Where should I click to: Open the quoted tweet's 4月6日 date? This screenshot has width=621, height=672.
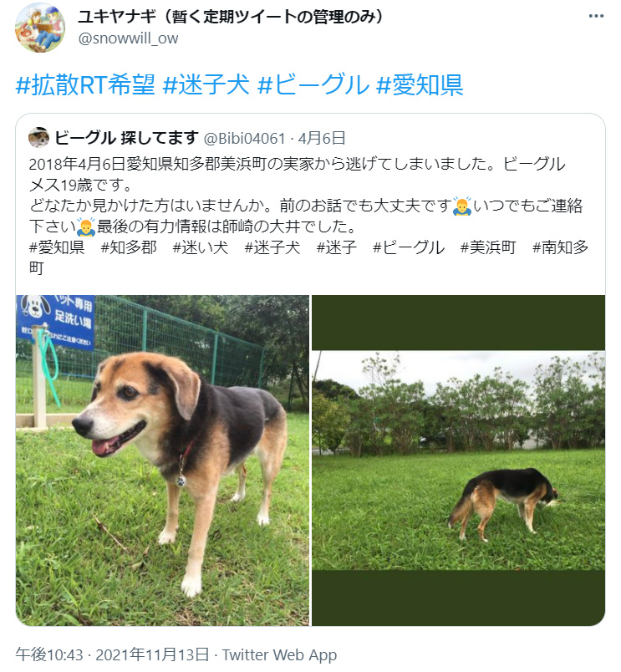click(322, 138)
